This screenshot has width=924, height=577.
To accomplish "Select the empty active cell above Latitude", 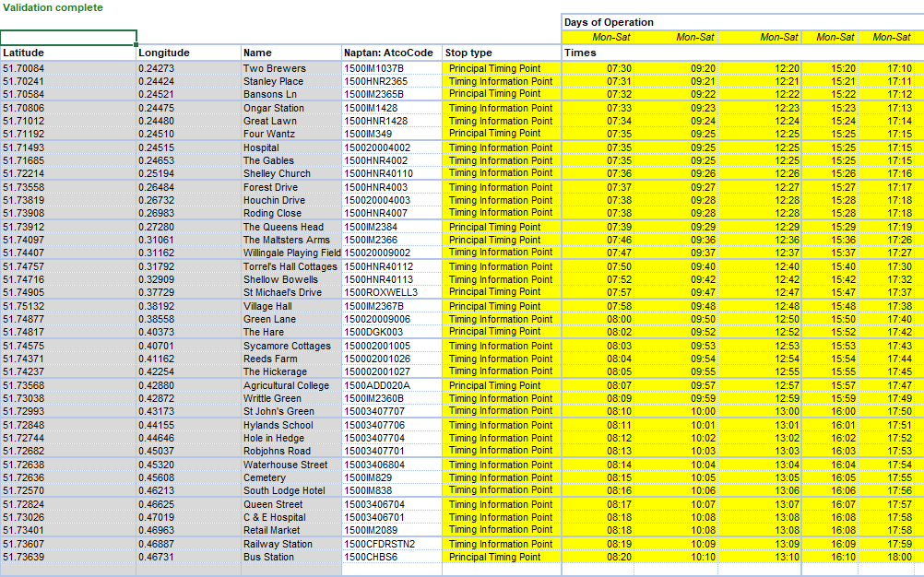I will tap(68, 38).
